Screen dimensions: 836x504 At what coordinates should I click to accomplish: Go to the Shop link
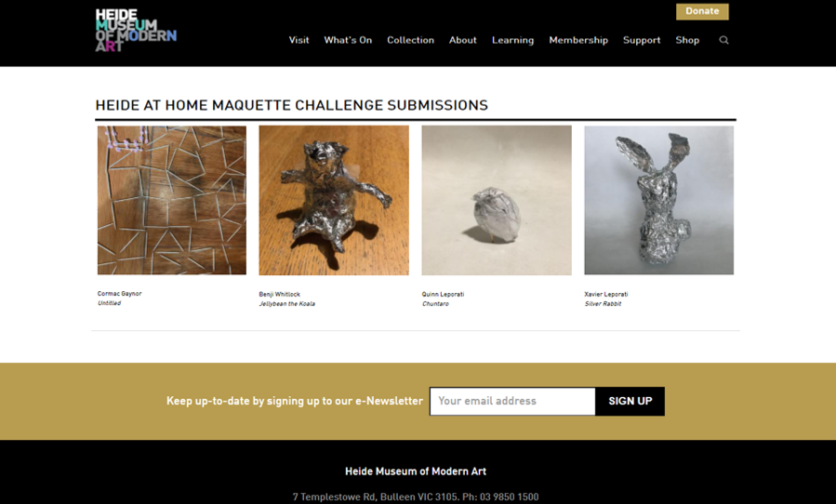coord(687,40)
